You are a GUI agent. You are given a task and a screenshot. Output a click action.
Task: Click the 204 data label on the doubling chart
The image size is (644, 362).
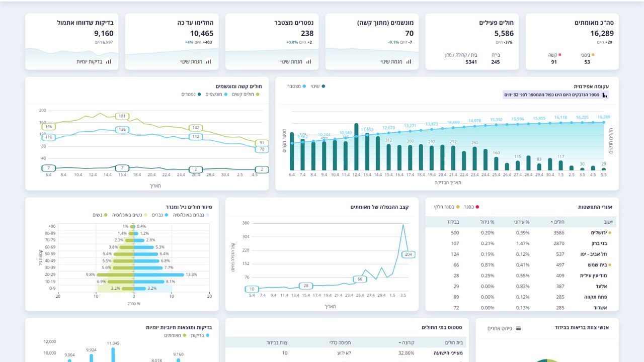point(408,254)
